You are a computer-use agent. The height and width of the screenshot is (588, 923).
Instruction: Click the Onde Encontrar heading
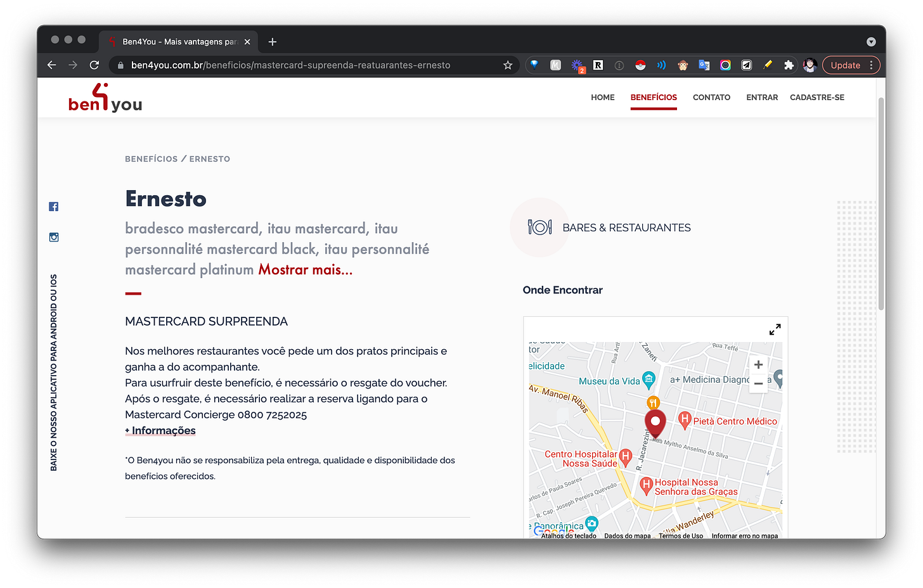562,290
